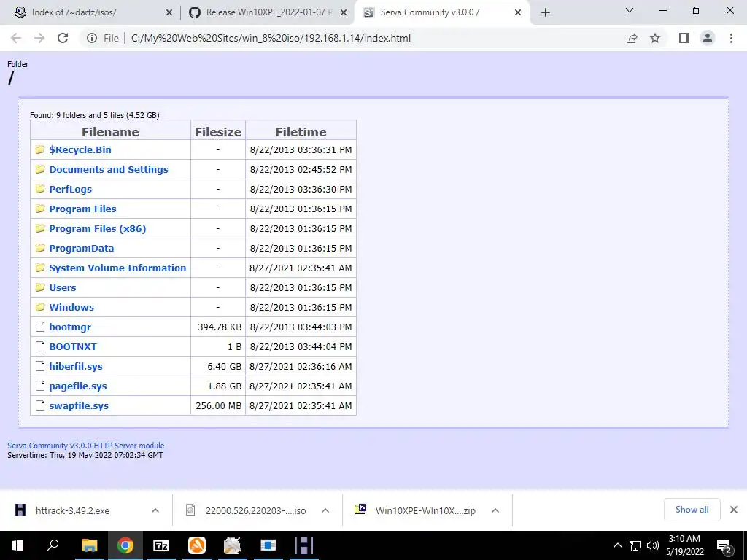Reload the current page
This screenshot has height=560, width=747.
pos(63,38)
